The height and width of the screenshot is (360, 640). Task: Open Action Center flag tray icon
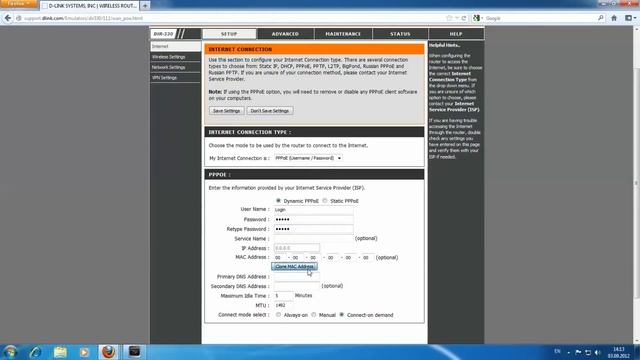(x=578, y=352)
